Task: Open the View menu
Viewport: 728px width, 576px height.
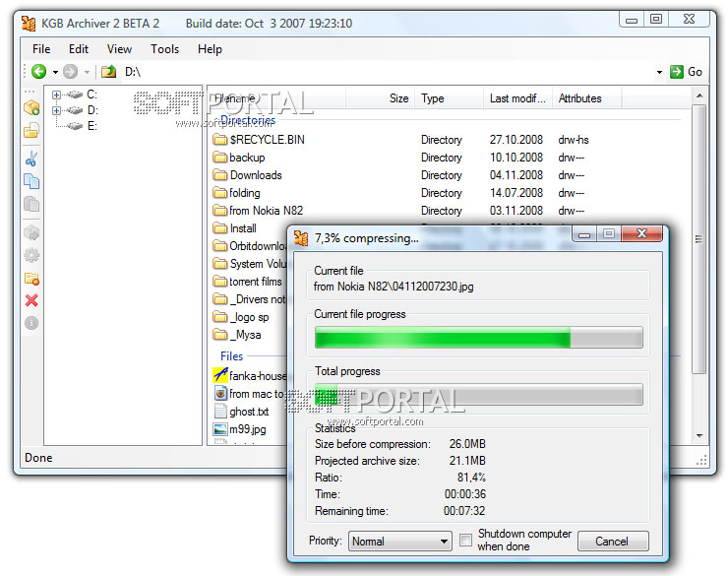Action: 119,49
